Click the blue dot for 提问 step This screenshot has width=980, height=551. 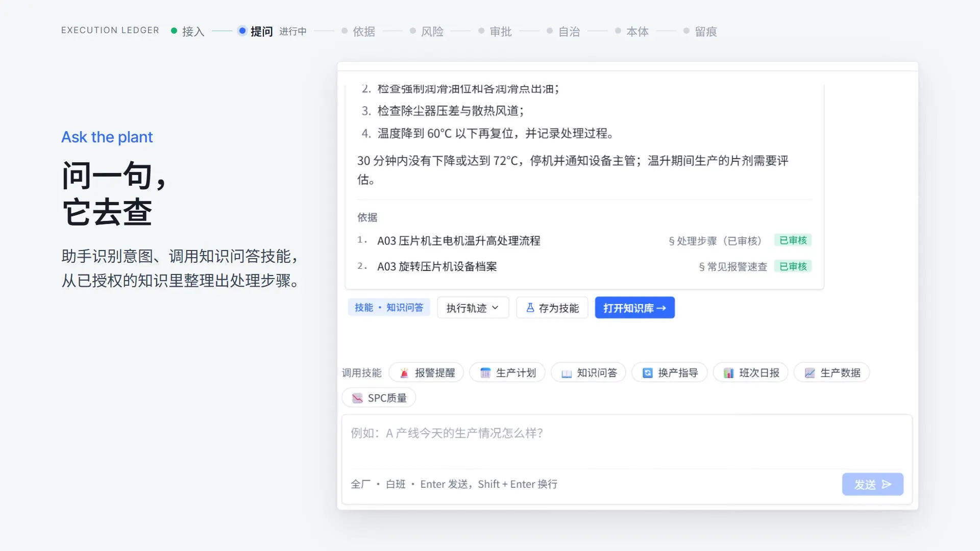coord(242,31)
